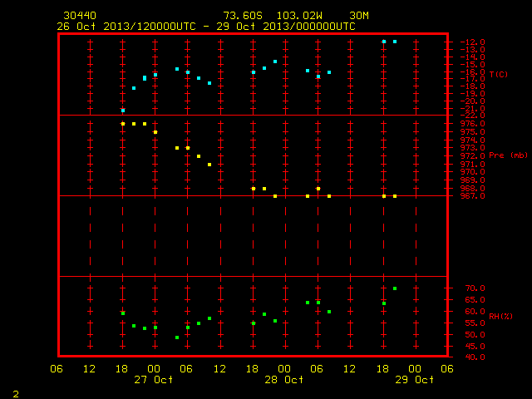The width and height of the screenshot is (532, 399).
Task: Select the -22.0 temperature tick label
Action: click(472, 116)
